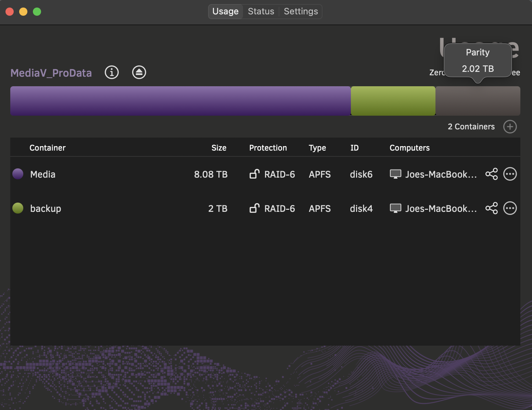Open more options for backup container
The width and height of the screenshot is (532, 410).
pyautogui.click(x=510, y=208)
